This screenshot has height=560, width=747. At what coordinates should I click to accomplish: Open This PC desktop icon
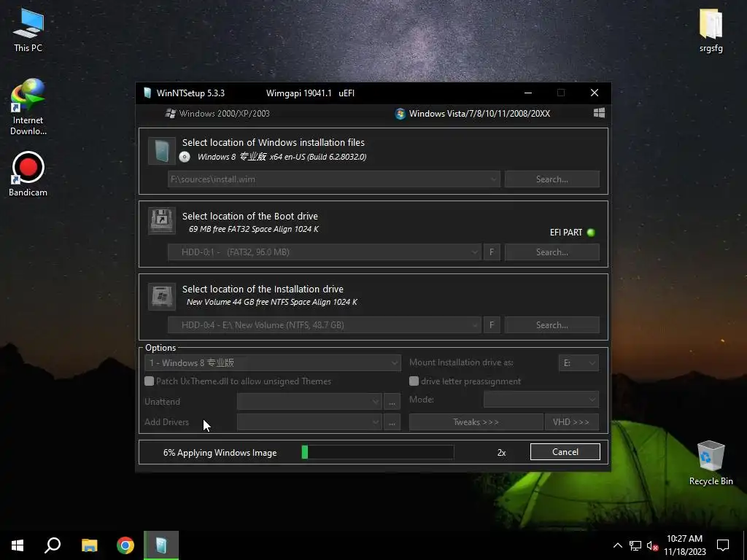[x=28, y=31]
